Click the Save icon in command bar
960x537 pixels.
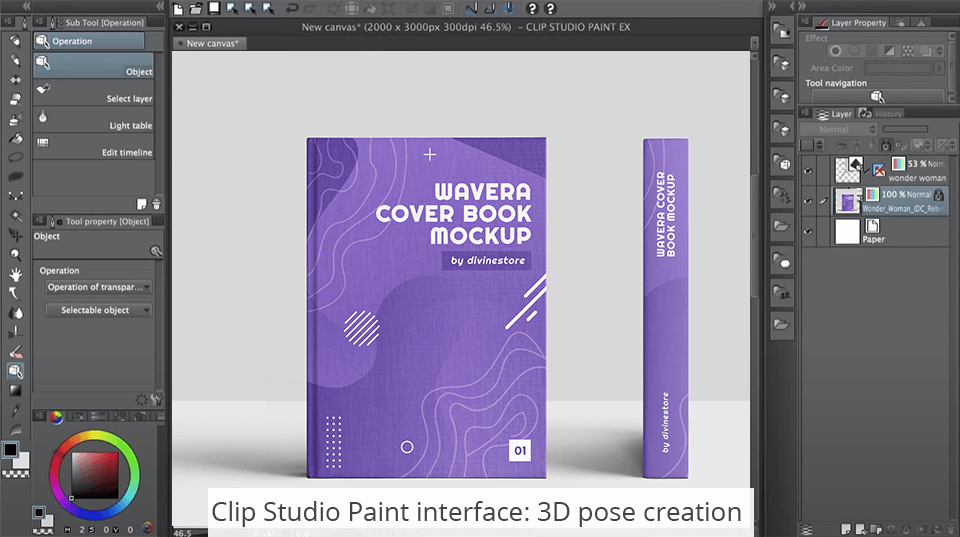(x=214, y=9)
